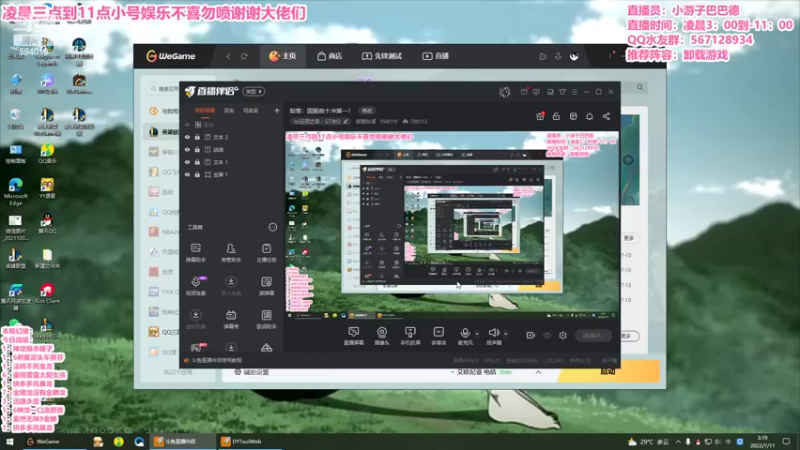
Task: Toggle visibility of 文本 3 layer
Action: click(x=187, y=137)
